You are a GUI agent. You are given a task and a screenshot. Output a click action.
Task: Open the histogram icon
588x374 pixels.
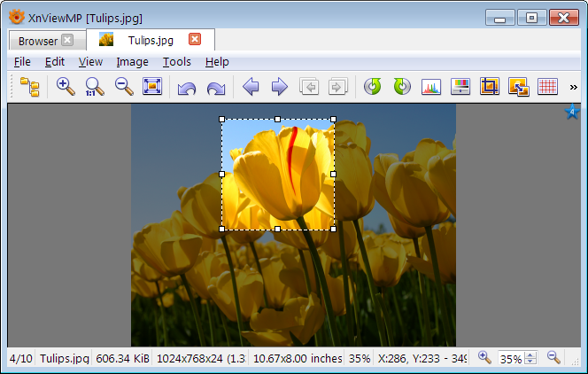coord(431,87)
